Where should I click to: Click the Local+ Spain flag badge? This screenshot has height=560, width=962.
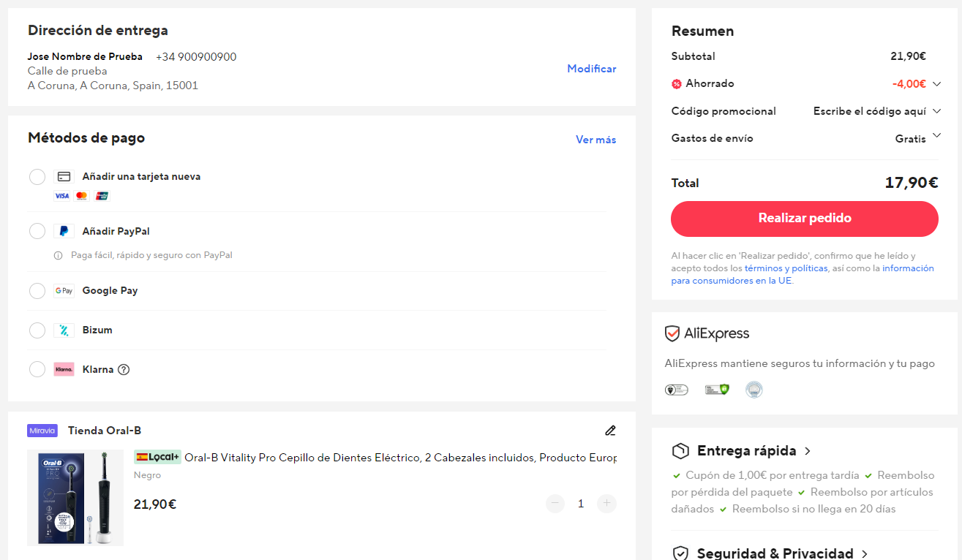click(x=157, y=457)
